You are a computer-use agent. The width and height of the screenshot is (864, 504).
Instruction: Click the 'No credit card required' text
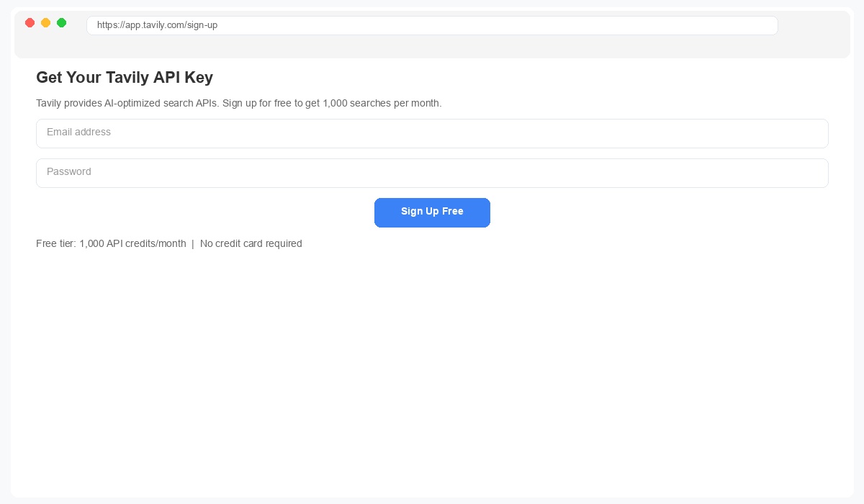(251, 243)
